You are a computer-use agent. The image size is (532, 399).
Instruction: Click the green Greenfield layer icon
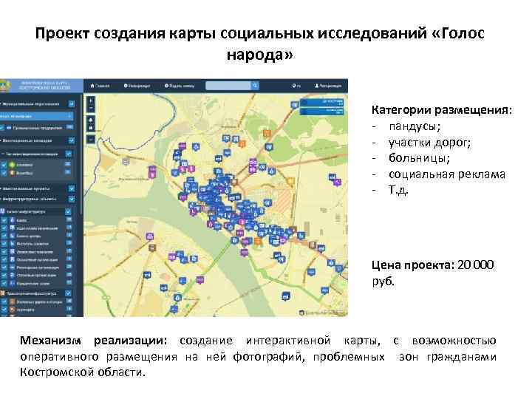point(13,165)
